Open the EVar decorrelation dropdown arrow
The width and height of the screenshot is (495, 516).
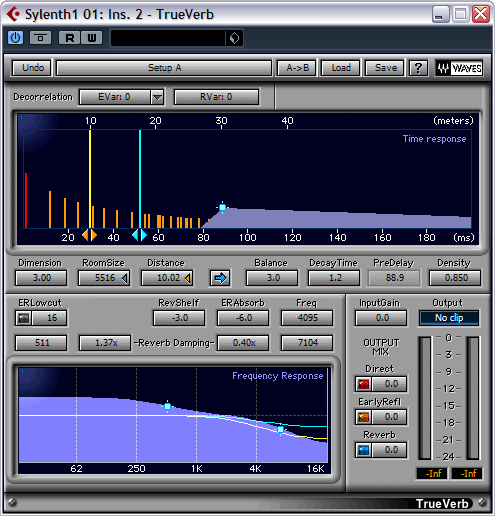[157, 97]
